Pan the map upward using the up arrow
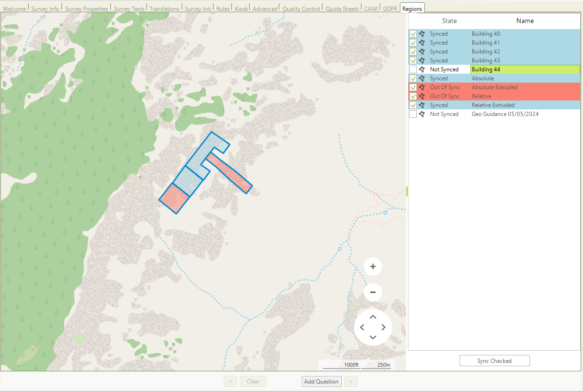This screenshot has width=583, height=392. [373, 316]
